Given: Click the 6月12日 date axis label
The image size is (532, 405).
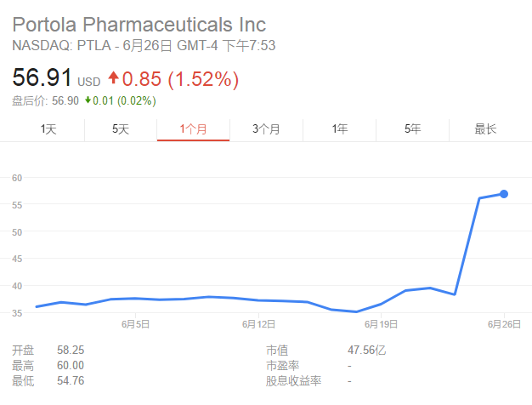Looking at the screenshot, I should click(x=259, y=324).
